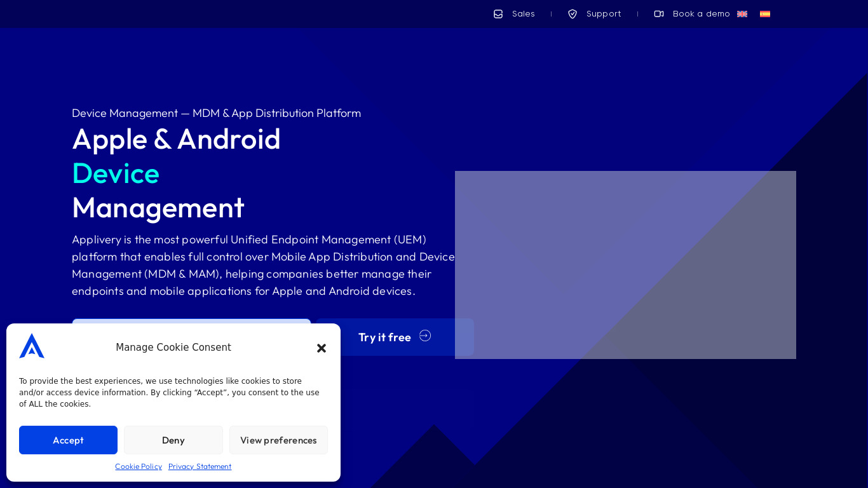The width and height of the screenshot is (868, 488).
Task: Click the arrow icon on Try it free
Action: [425, 335]
